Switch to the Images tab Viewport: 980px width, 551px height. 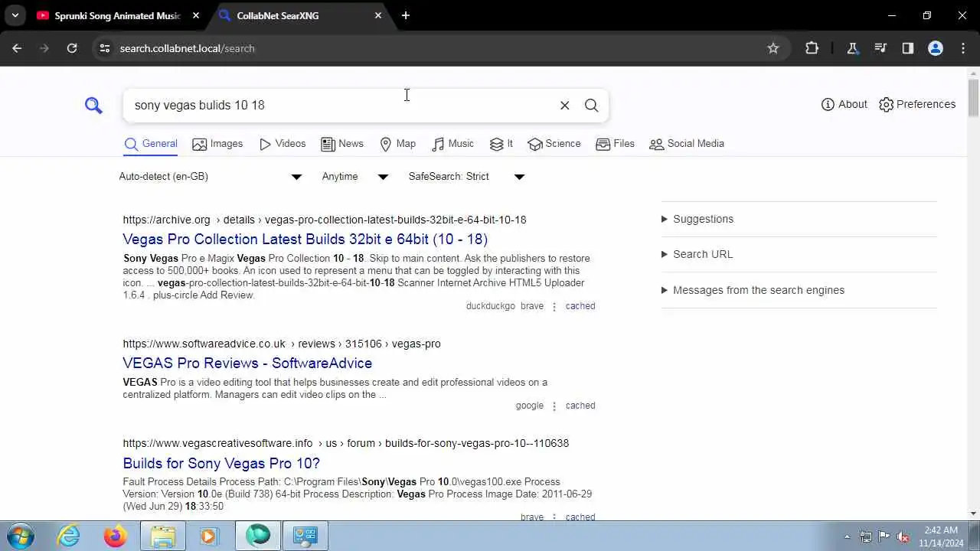click(217, 144)
